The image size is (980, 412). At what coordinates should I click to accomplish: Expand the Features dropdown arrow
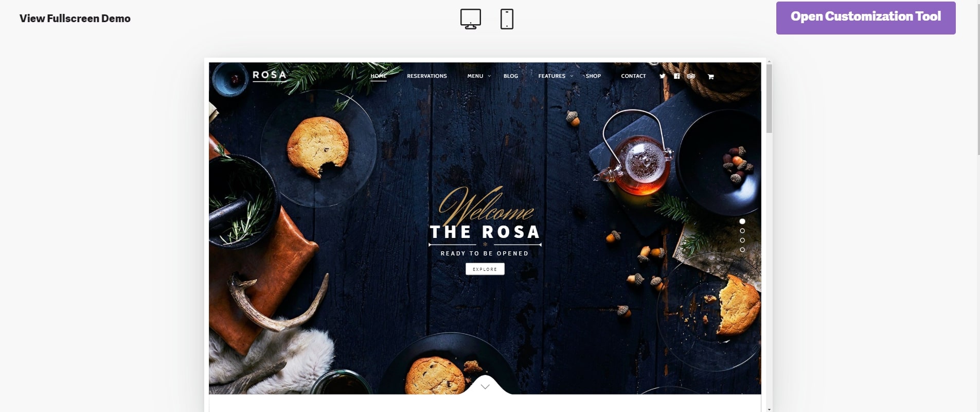click(572, 76)
